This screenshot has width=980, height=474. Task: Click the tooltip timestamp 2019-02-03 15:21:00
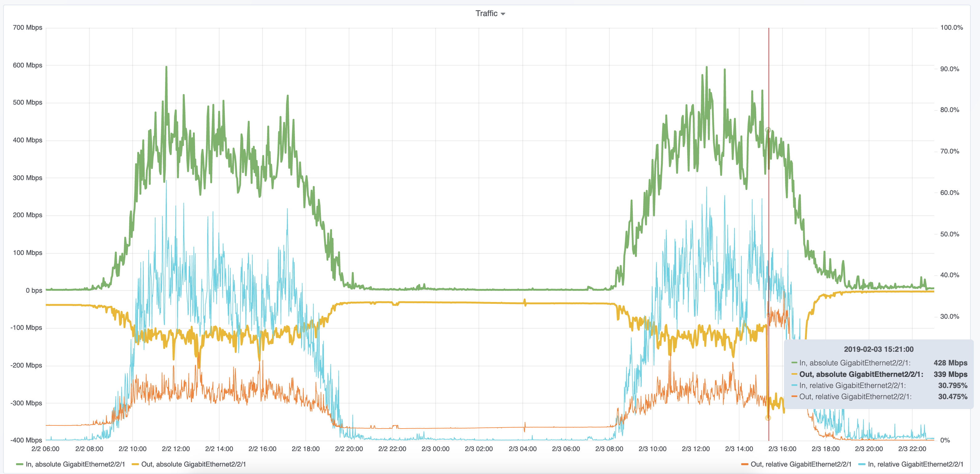coord(878,349)
